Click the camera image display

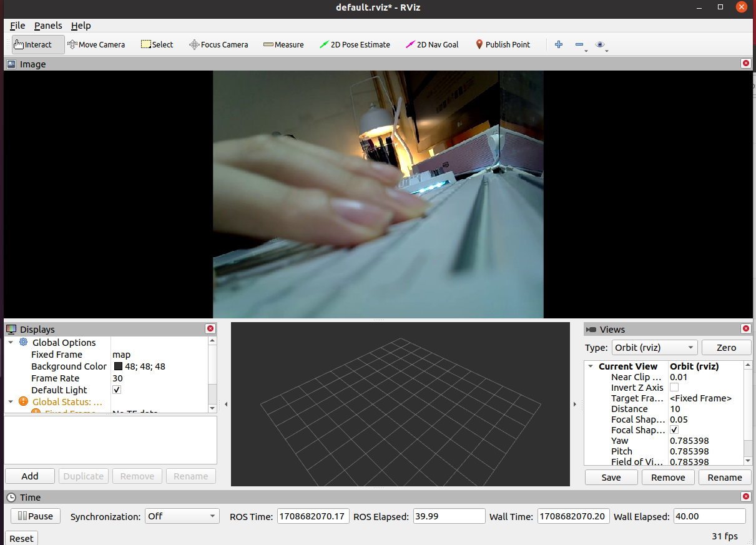[x=378, y=194]
